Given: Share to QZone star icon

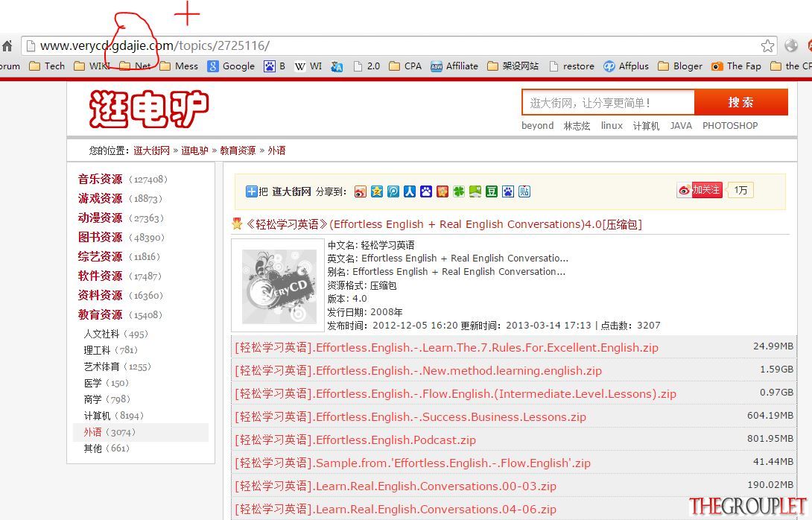Looking at the screenshot, I should (377, 191).
